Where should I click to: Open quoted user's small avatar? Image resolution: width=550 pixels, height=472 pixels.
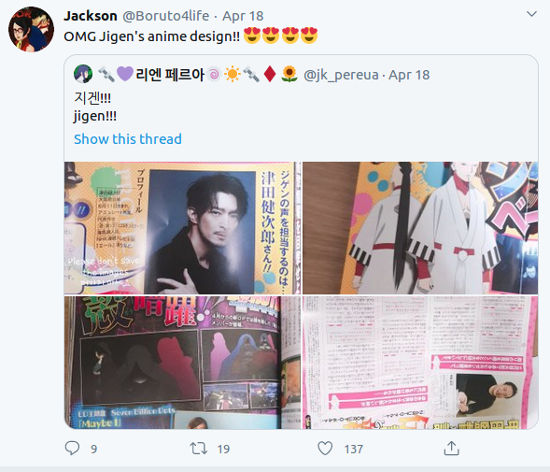[83, 74]
